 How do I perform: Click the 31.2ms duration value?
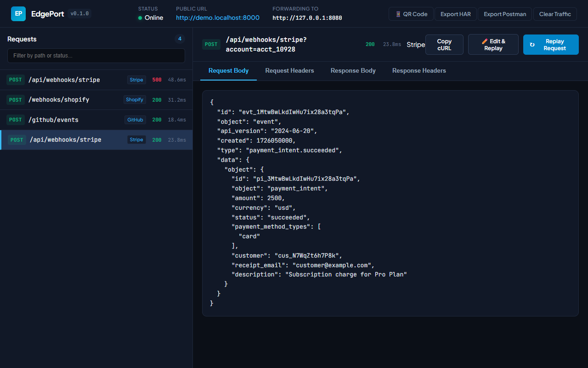click(x=177, y=100)
